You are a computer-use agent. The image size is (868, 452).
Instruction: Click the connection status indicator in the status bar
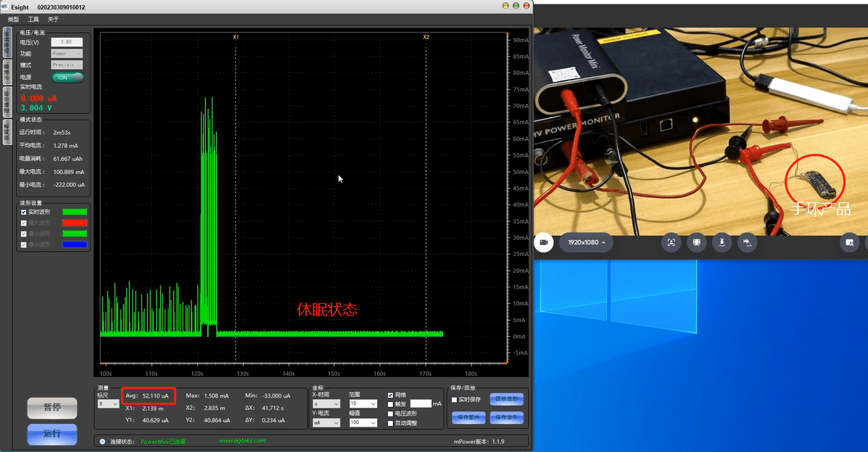(x=102, y=443)
